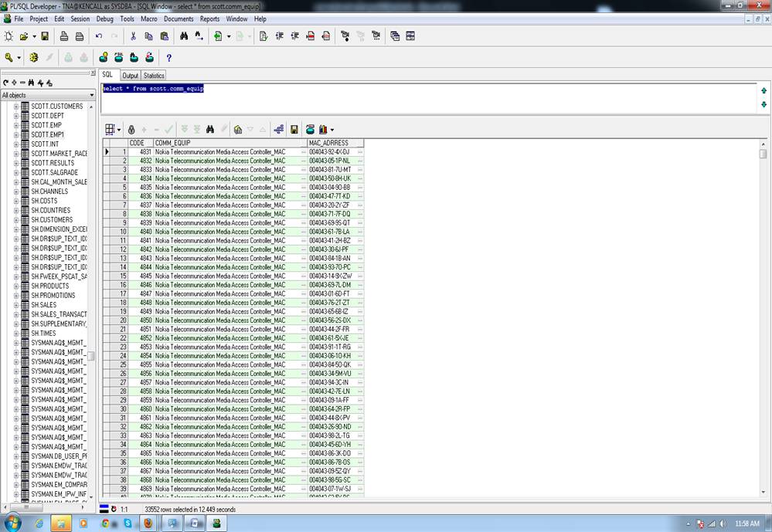The image size is (772, 532).
Task: Click floppy disk icon in results grid toolbar
Action: tap(294, 130)
